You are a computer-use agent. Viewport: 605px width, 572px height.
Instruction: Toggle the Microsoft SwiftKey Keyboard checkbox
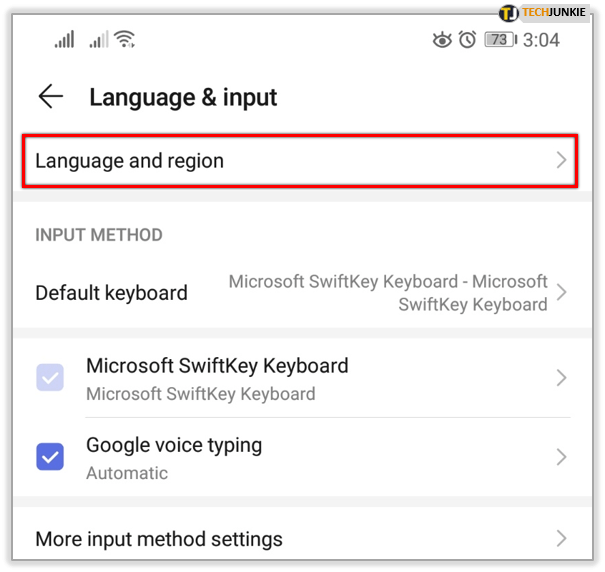[x=50, y=377]
